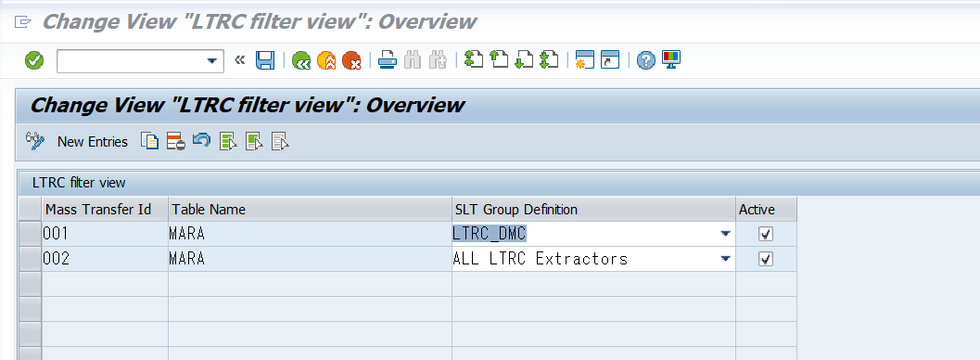Screen dimensions: 980x360
Task: Uncheck Active checkbox for transfer 001
Action: pos(766,234)
